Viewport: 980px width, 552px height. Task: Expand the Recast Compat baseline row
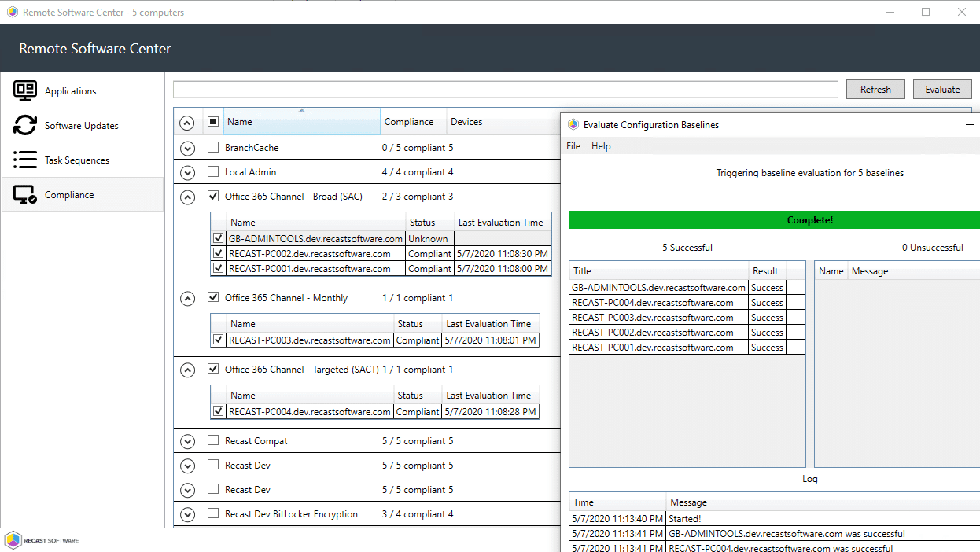coord(187,441)
